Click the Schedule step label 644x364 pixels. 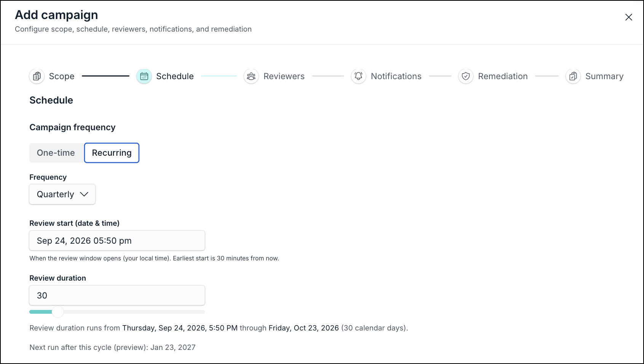[x=175, y=76]
